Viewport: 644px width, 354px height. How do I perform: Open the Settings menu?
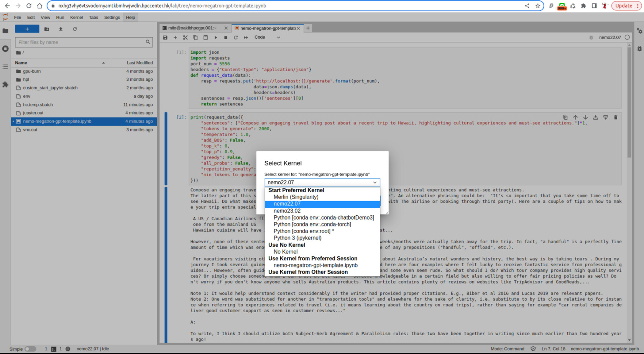[x=112, y=17]
